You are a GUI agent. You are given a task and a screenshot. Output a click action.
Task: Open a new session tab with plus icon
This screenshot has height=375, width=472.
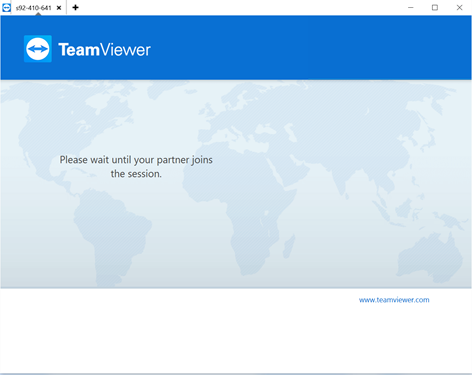(75, 7)
